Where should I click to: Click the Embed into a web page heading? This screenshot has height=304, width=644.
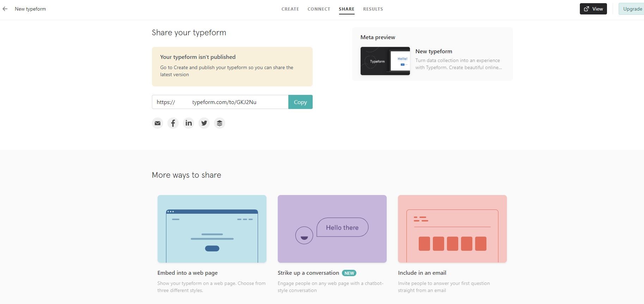(188, 273)
